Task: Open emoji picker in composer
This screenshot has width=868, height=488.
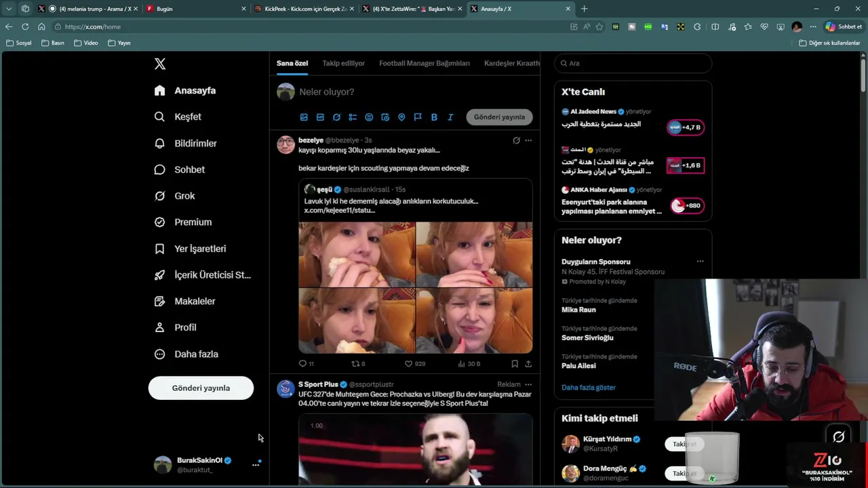Action: pyautogui.click(x=369, y=117)
